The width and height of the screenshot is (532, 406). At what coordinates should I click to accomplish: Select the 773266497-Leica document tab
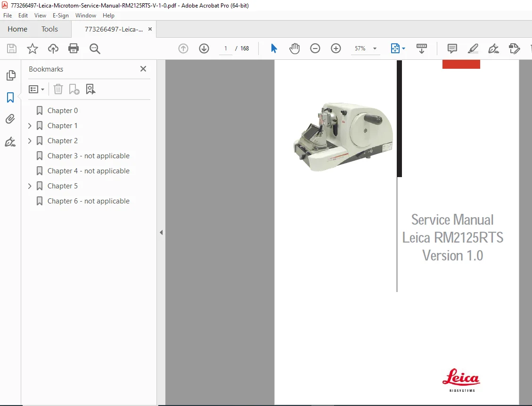tap(114, 29)
